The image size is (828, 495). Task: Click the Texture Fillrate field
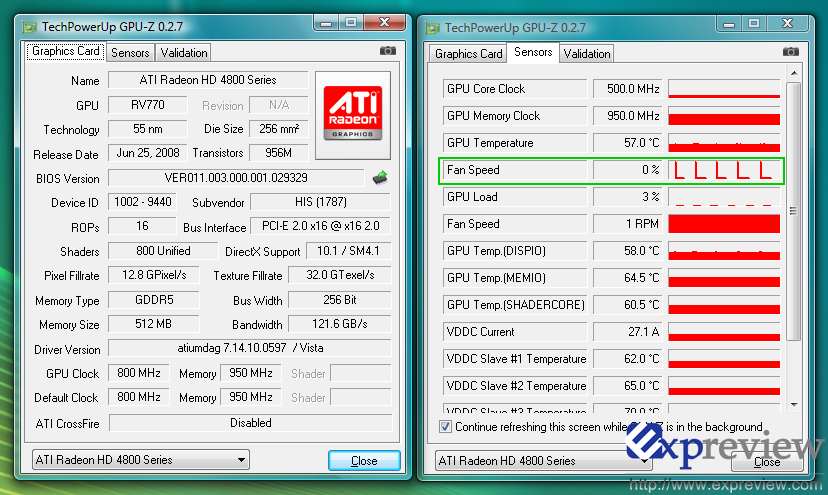[x=340, y=275]
